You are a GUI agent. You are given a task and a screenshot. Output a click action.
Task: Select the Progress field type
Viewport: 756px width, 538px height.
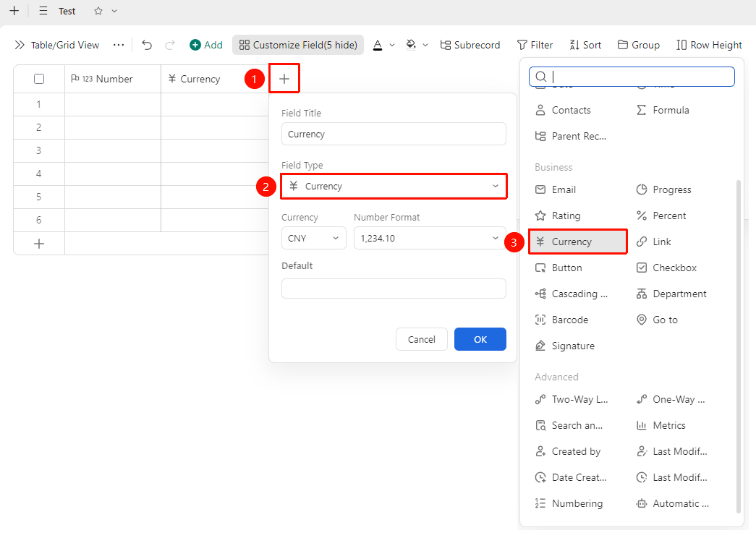coord(663,189)
